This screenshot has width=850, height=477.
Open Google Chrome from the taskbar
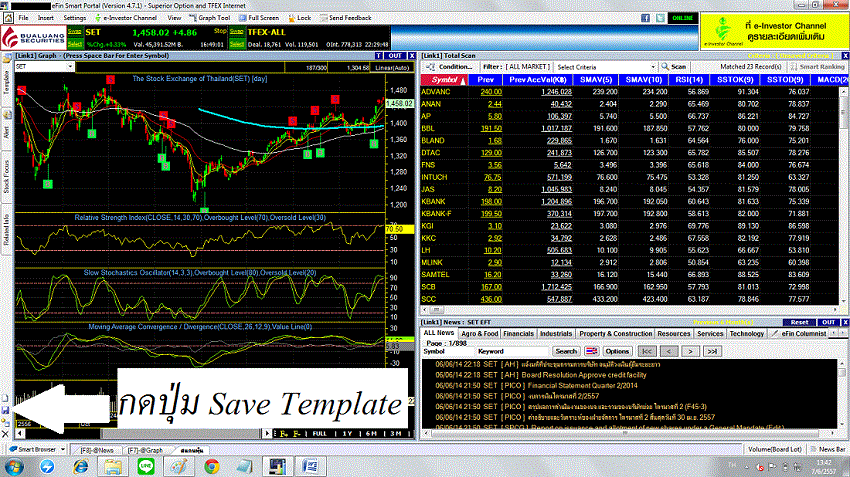[x=212, y=466]
